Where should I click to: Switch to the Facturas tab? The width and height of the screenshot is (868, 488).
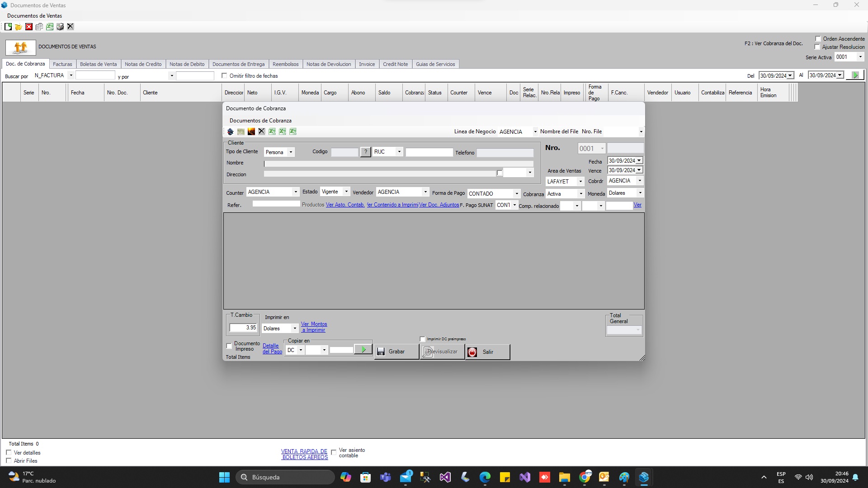pyautogui.click(x=62, y=64)
